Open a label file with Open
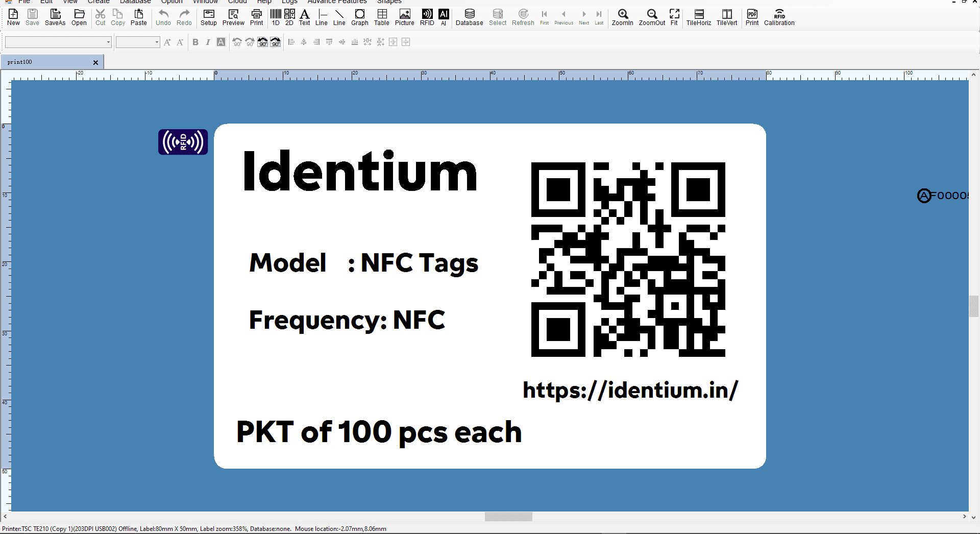This screenshot has height=534, width=980. pyautogui.click(x=79, y=17)
